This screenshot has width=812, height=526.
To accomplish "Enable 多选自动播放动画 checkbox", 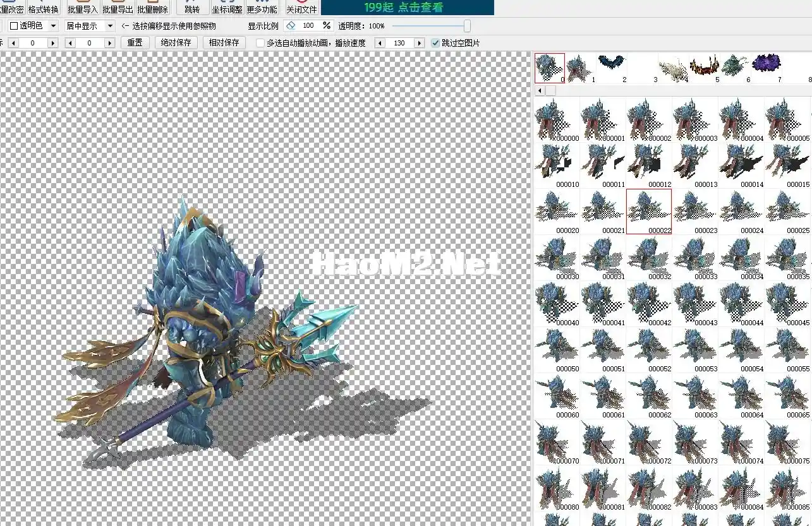I will 260,43.
